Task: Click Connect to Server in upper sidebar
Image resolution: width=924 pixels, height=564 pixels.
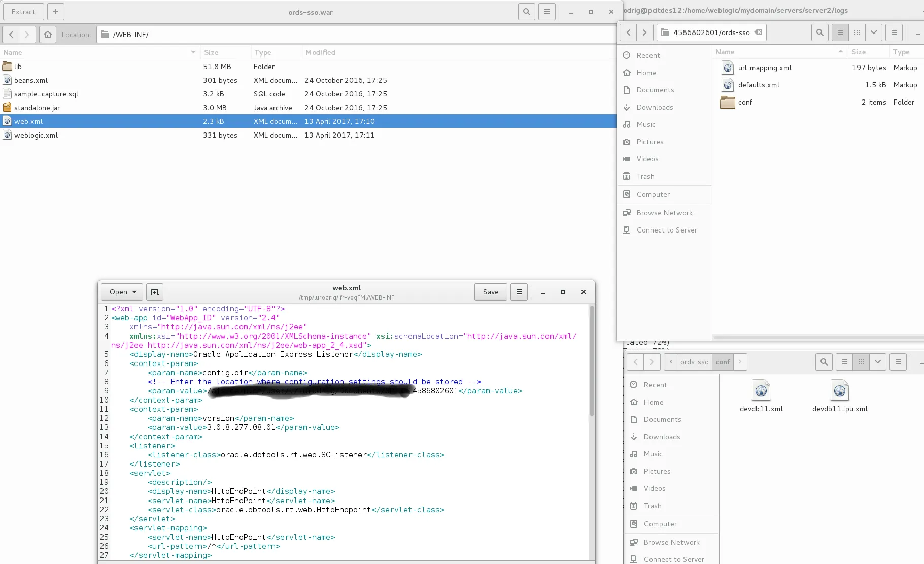Action: click(665, 230)
